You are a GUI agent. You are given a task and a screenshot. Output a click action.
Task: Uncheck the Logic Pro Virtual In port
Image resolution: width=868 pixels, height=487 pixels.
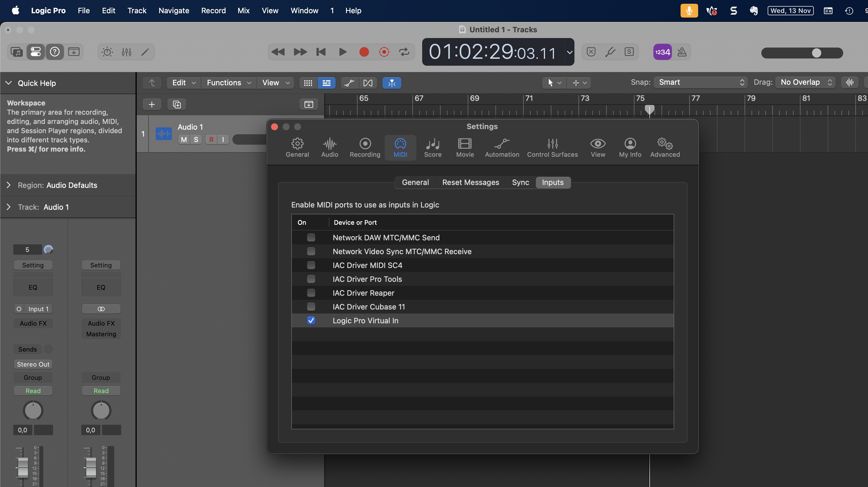pos(311,321)
